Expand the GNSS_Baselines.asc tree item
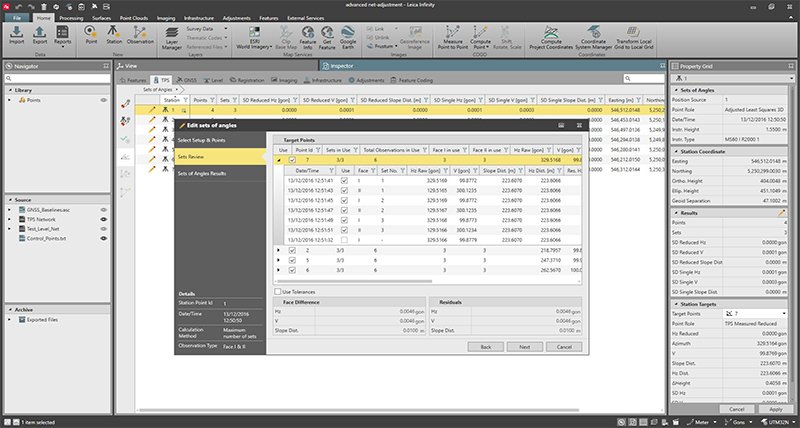 [x=11, y=209]
